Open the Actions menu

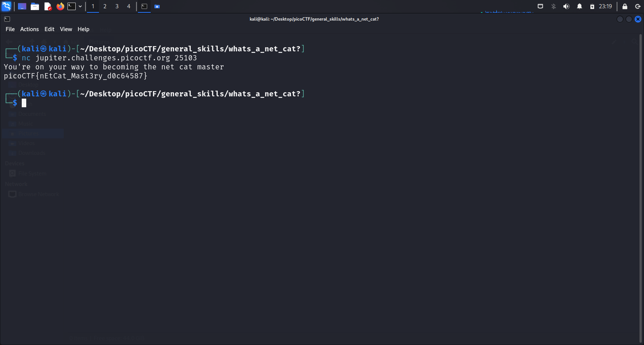[29, 29]
